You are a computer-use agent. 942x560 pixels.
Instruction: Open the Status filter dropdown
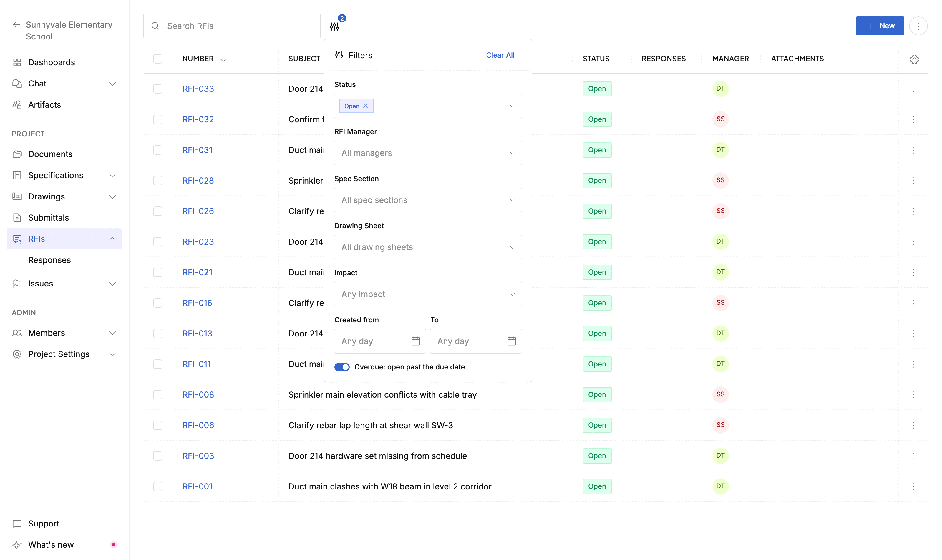pos(428,106)
